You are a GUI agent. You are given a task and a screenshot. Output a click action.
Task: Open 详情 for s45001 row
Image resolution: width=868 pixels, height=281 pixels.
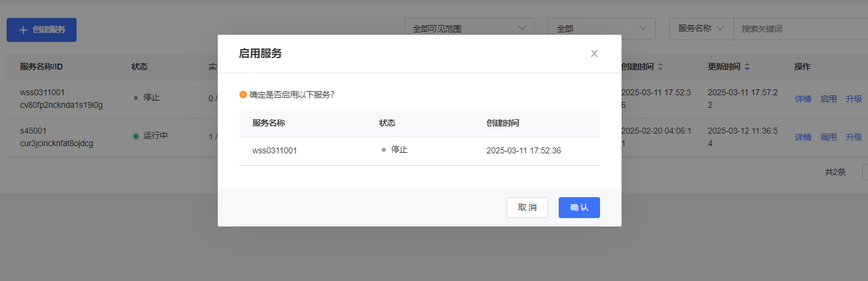pos(803,137)
